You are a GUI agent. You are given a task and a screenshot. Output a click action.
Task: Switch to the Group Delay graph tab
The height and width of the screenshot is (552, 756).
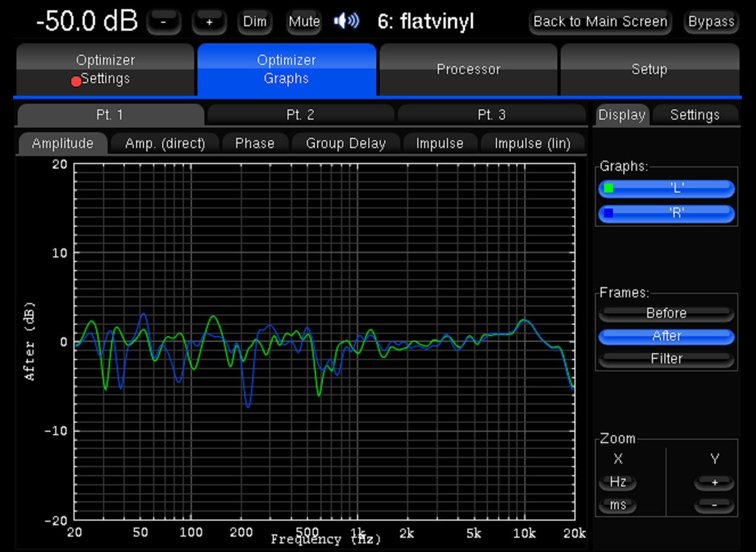[346, 143]
